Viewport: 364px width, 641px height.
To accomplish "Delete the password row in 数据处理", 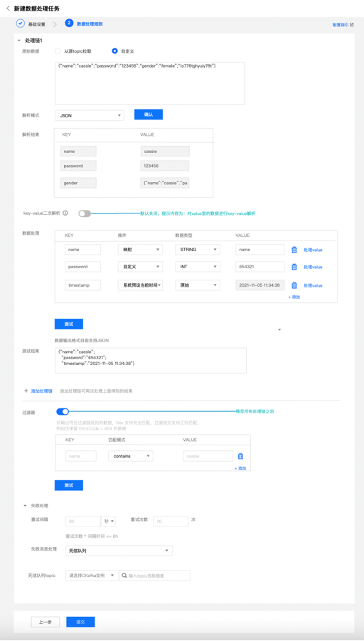I will tap(294, 267).
